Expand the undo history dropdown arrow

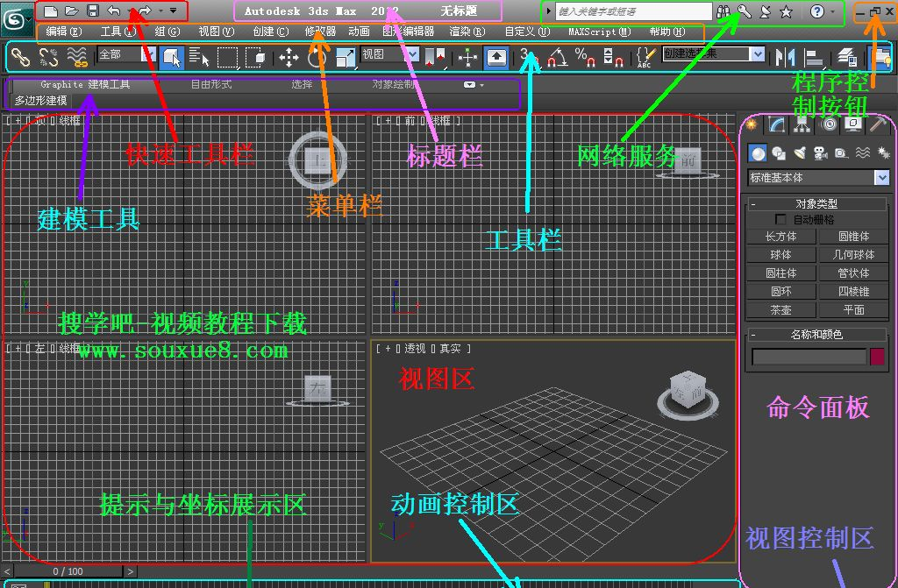coord(128,11)
